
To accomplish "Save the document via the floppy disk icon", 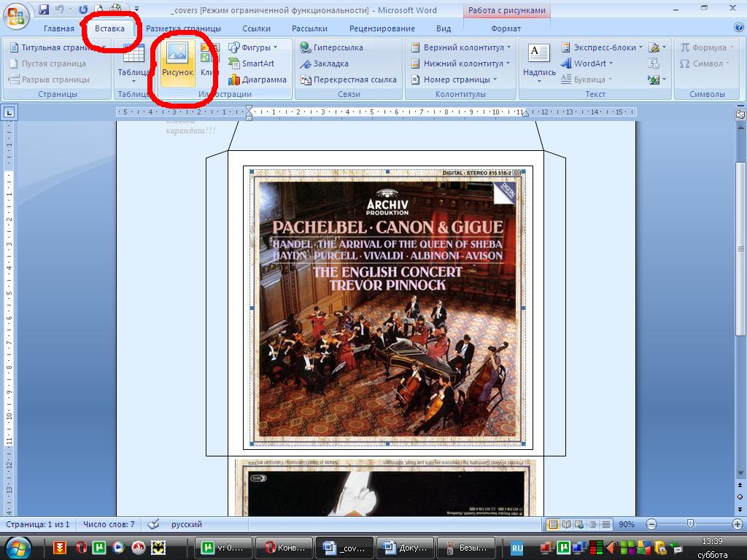I will [x=44, y=9].
